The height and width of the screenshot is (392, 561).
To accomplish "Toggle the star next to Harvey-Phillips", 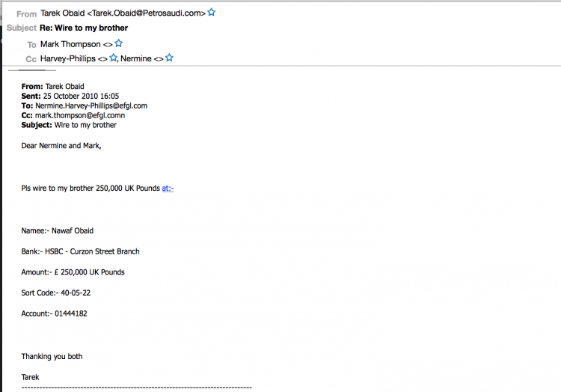I will click(x=113, y=57).
